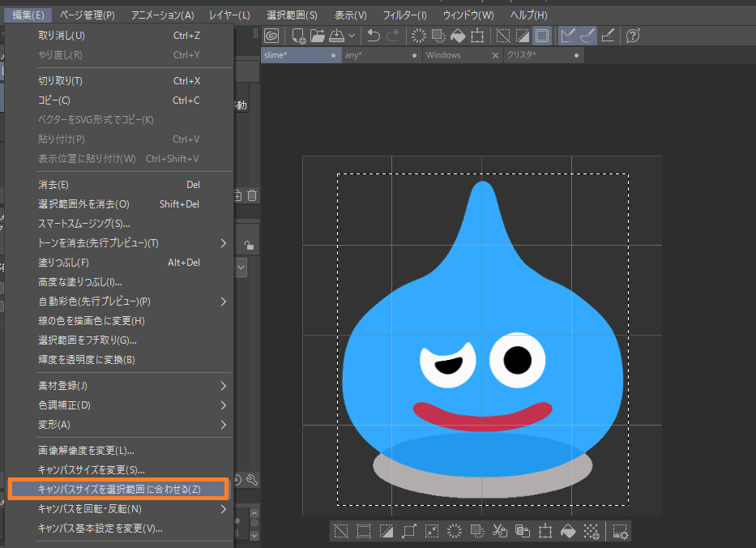The image size is (756, 548).
Task: Click Clear icon in selection launcher
Action: click(x=455, y=531)
